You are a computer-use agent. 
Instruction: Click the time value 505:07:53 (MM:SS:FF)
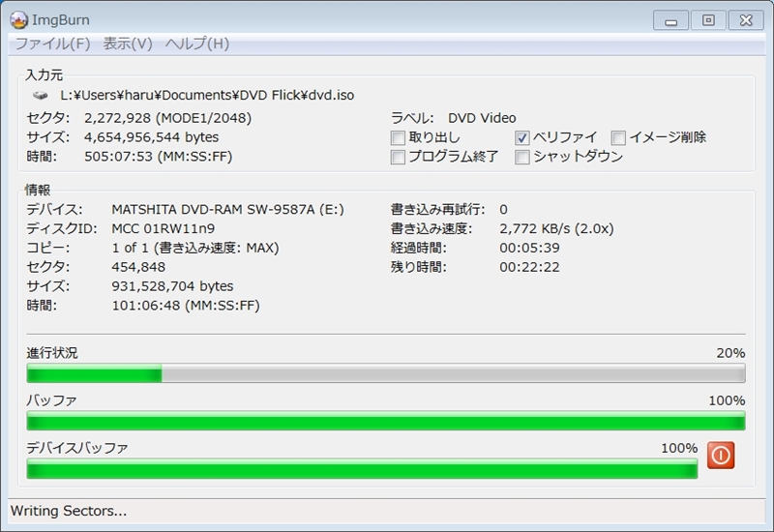[159, 157]
